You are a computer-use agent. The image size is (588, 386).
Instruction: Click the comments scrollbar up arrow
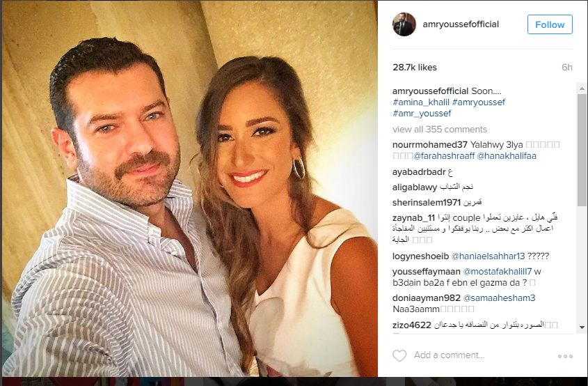(x=582, y=89)
